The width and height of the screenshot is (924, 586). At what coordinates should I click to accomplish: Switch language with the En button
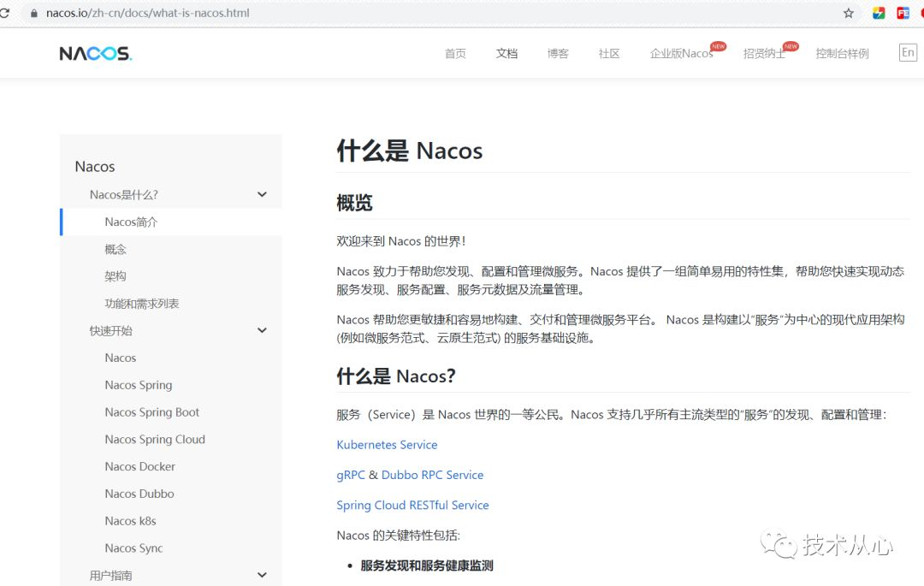coord(908,52)
